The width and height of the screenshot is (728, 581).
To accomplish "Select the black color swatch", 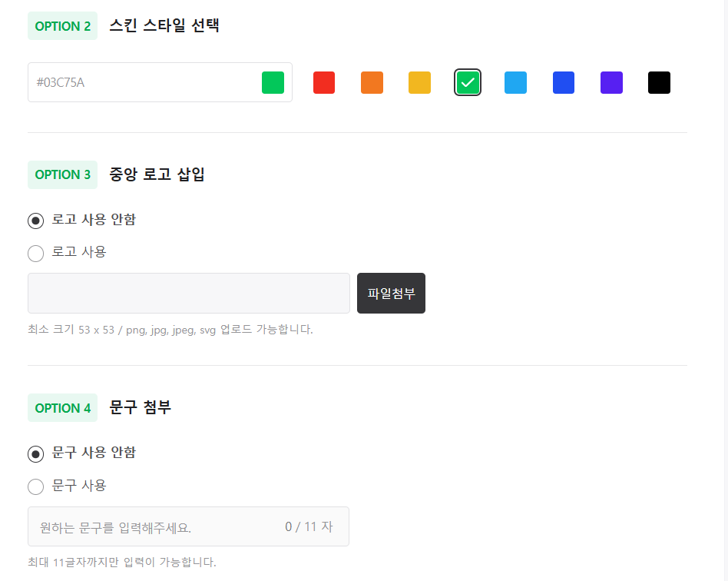I will (x=659, y=82).
